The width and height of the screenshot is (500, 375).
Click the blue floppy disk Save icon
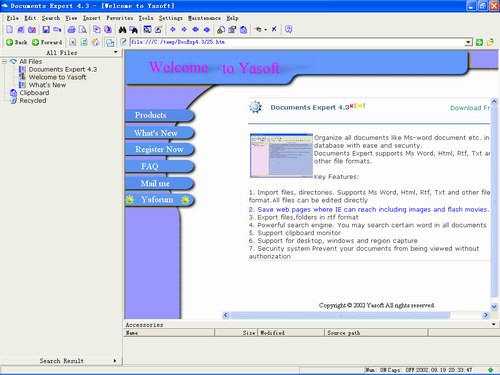click(x=46, y=30)
